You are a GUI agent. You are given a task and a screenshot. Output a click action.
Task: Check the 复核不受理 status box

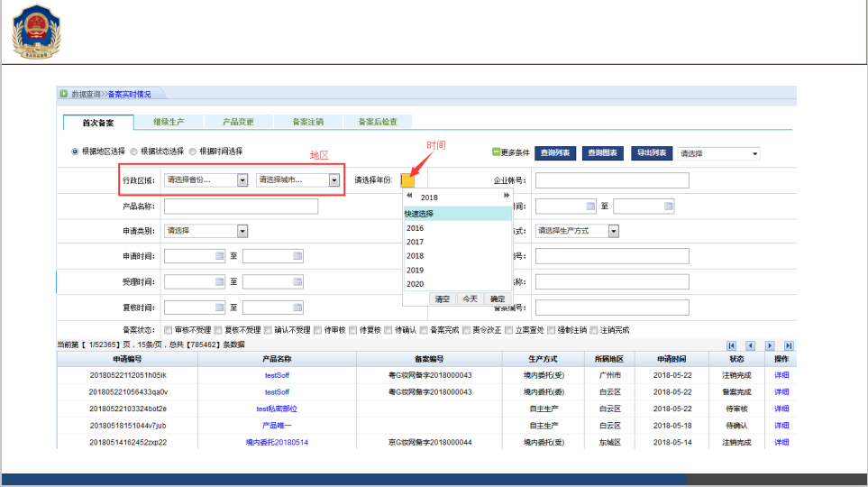pos(218,330)
